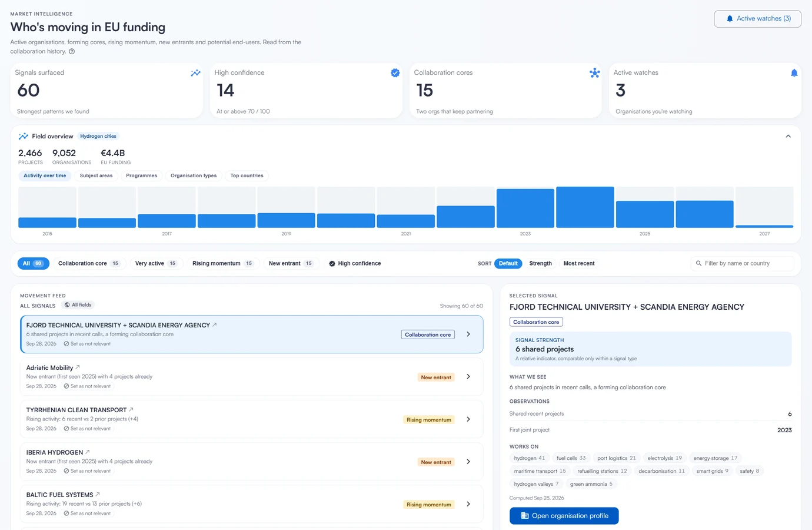
Task: Focus the Filter by name or country field
Action: [x=743, y=263]
